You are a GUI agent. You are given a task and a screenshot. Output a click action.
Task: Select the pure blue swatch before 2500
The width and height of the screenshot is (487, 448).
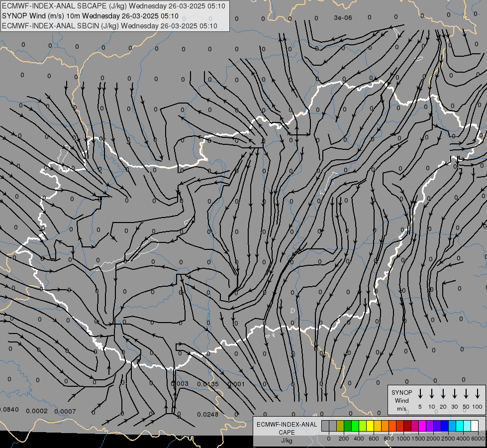445,426
